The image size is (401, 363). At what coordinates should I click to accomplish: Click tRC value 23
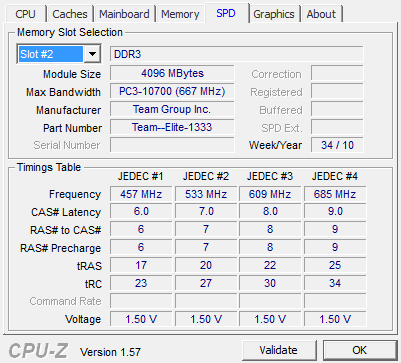141,283
